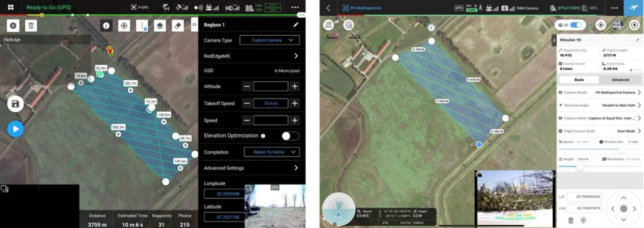Click the trash delete icon in left toolbar
This screenshot has height=228, width=644.
[31, 25]
